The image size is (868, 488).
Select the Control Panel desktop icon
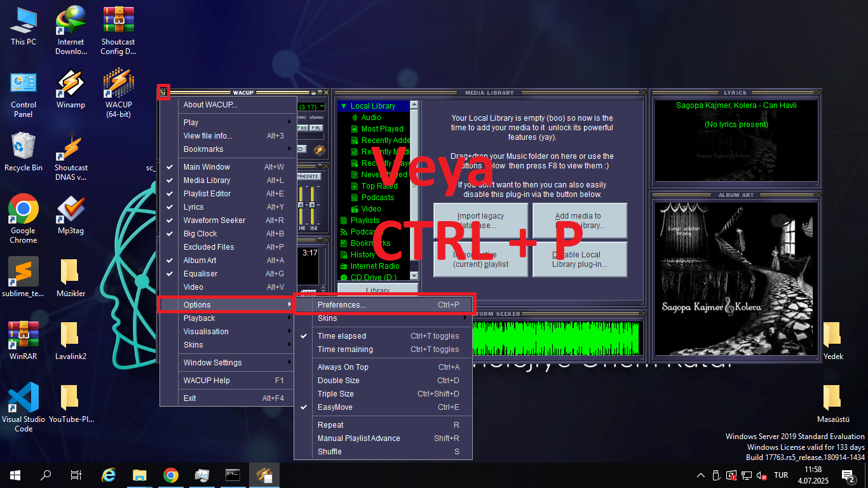click(24, 93)
